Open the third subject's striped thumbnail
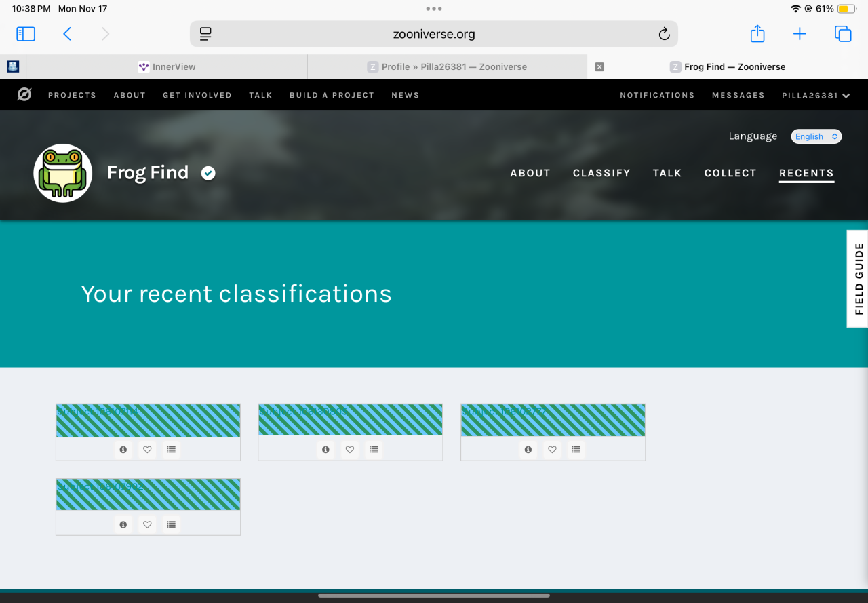 [x=553, y=420]
